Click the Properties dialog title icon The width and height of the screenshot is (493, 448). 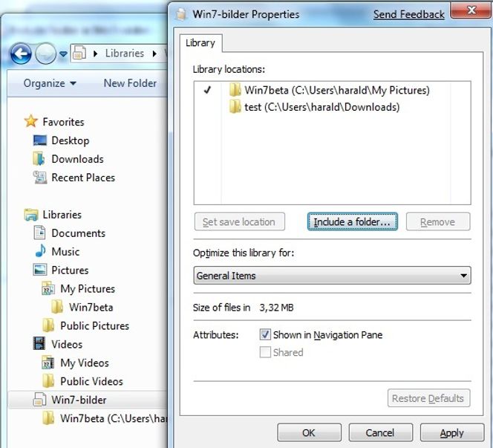[x=180, y=14]
